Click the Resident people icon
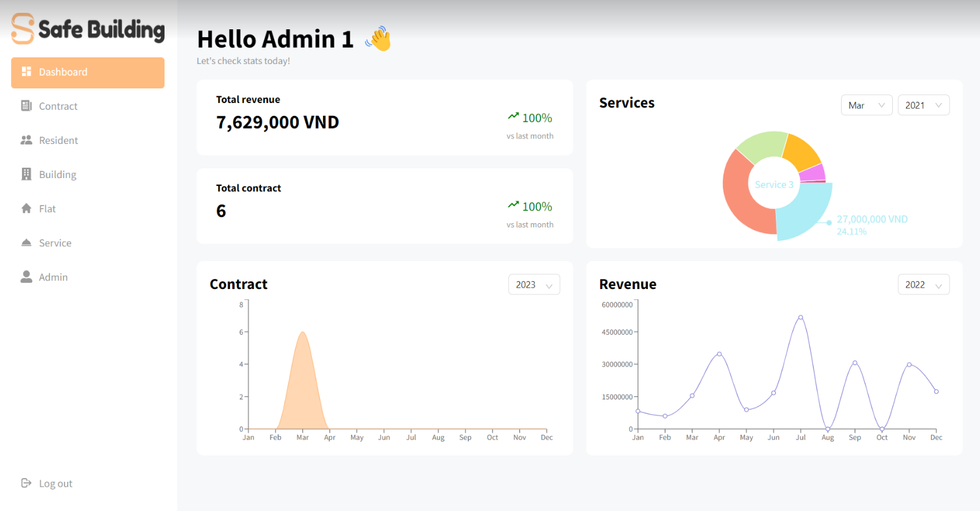This screenshot has height=511, width=980. (26, 140)
